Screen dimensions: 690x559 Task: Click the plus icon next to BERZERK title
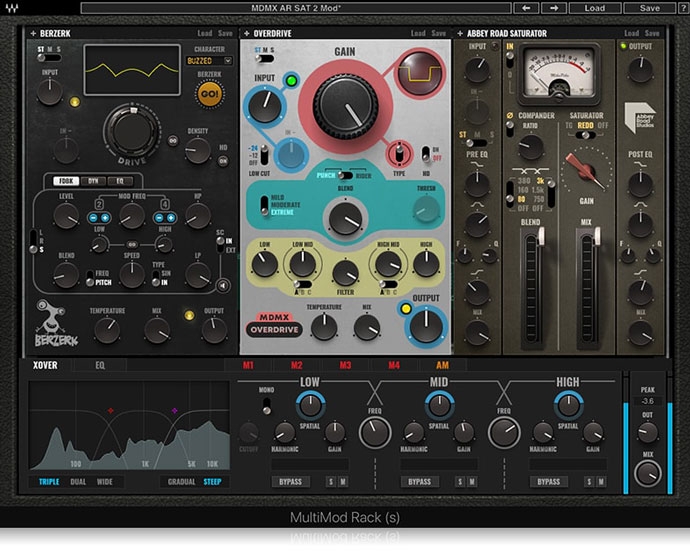pos(31,33)
